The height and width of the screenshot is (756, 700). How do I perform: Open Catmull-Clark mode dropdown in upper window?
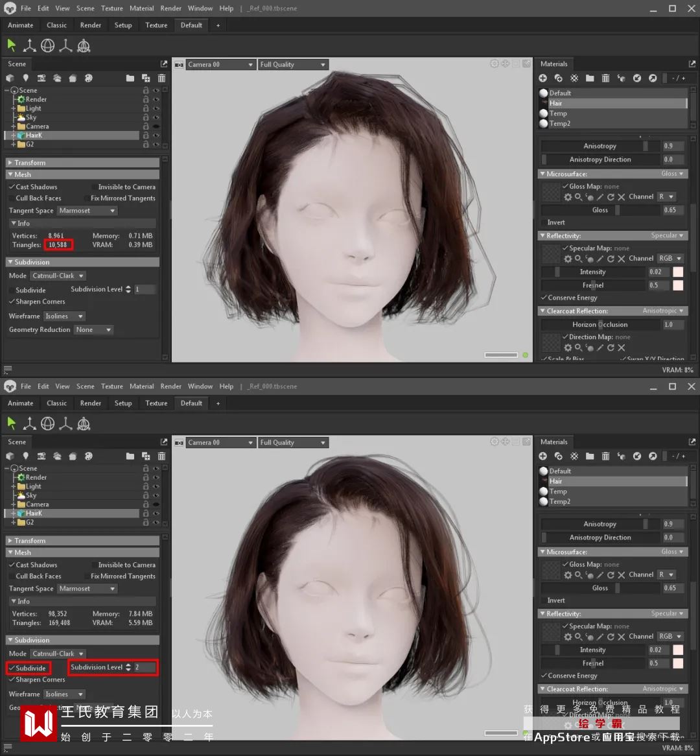click(58, 276)
